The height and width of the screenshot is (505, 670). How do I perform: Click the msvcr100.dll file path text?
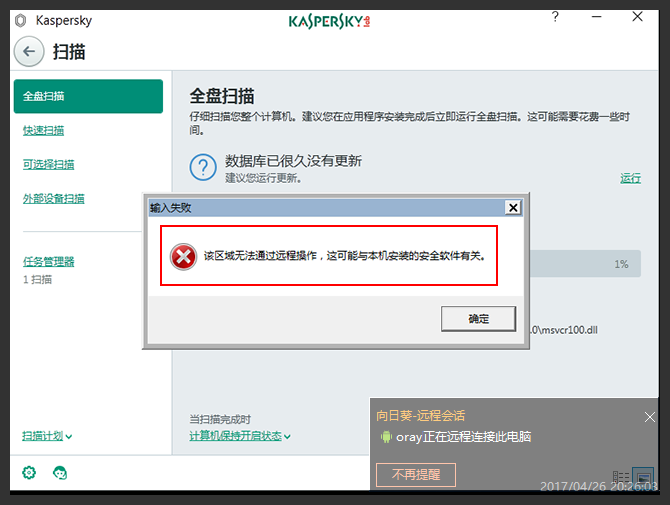(564, 330)
